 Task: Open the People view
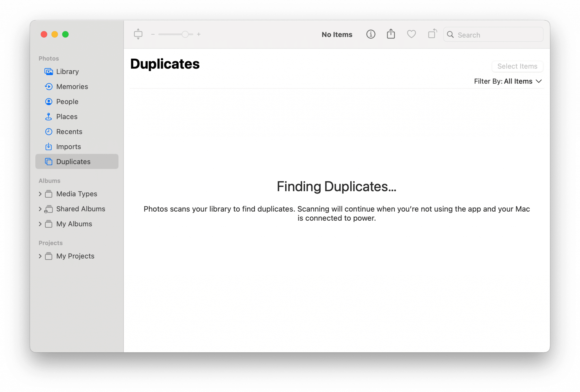coord(67,101)
